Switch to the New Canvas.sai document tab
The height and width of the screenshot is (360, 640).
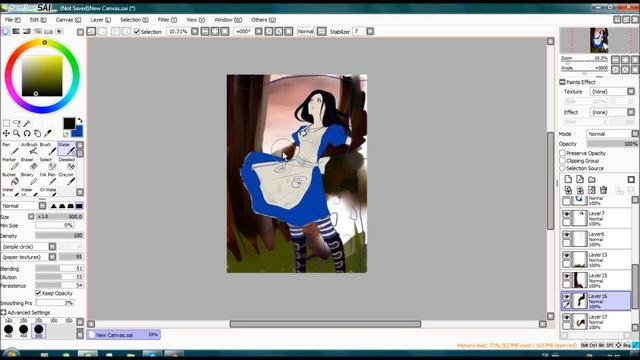coord(123,335)
